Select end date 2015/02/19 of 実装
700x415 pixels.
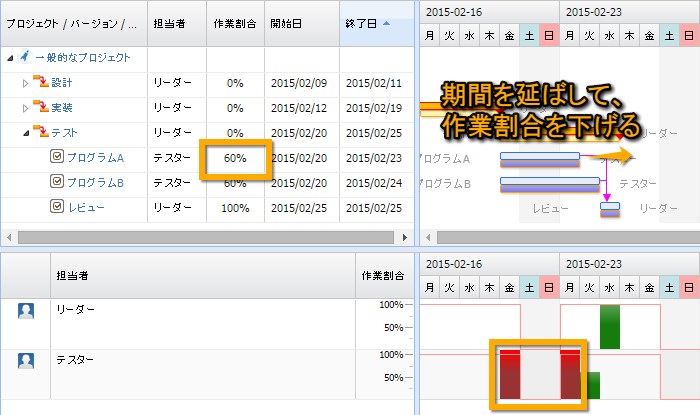tap(374, 108)
